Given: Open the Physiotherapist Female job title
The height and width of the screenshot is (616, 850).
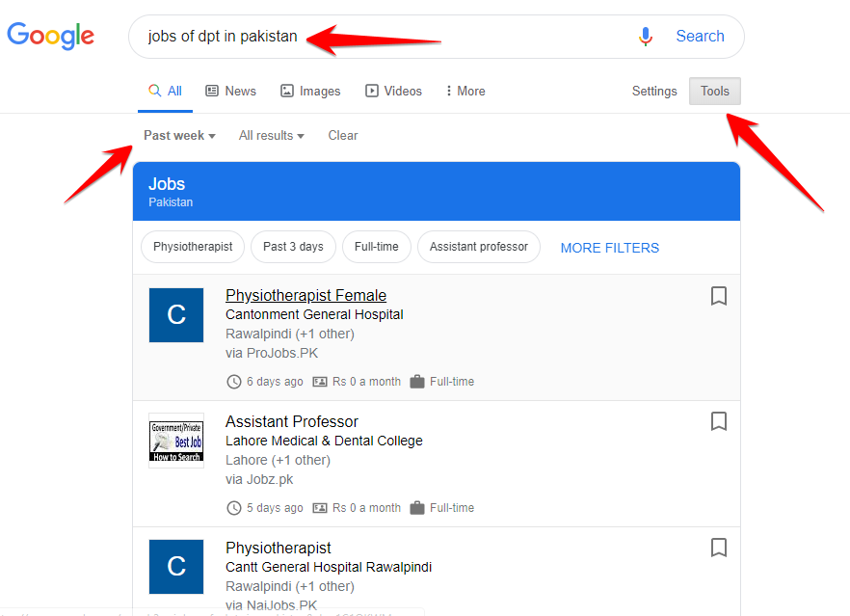Looking at the screenshot, I should click(x=305, y=296).
